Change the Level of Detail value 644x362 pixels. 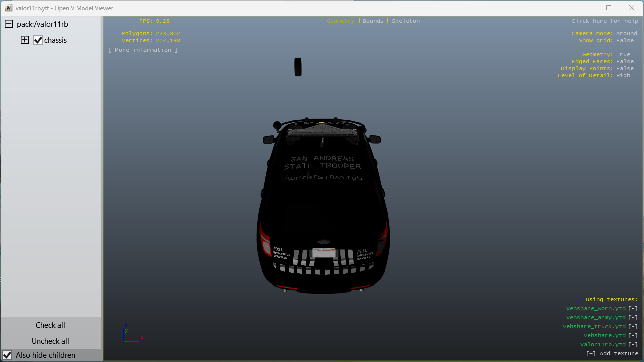tap(623, 76)
